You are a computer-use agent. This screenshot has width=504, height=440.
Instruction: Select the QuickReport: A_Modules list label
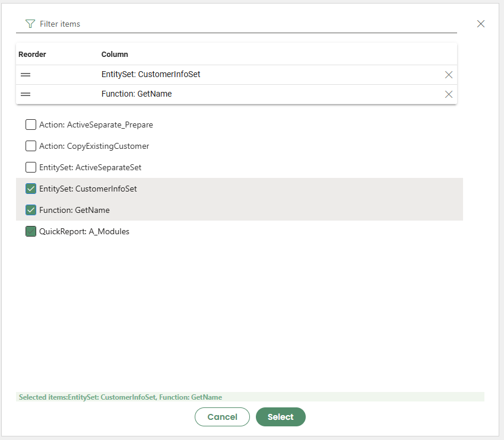click(x=84, y=231)
